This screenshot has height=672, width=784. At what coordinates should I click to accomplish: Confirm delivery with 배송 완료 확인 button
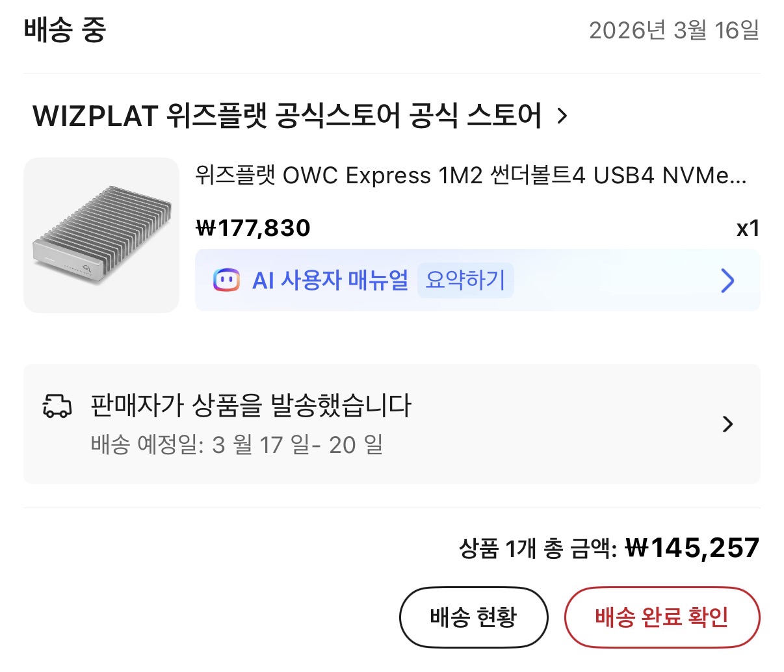pos(661,617)
